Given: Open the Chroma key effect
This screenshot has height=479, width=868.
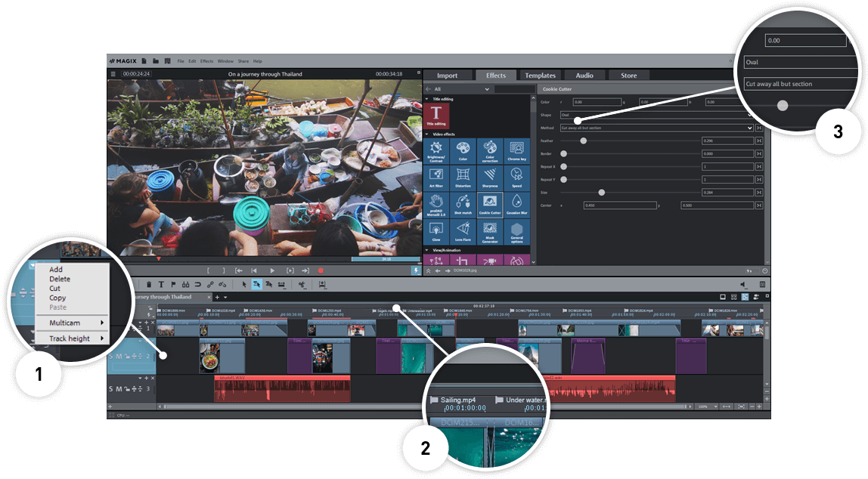Looking at the screenshot, I should [x=518, y=151].
